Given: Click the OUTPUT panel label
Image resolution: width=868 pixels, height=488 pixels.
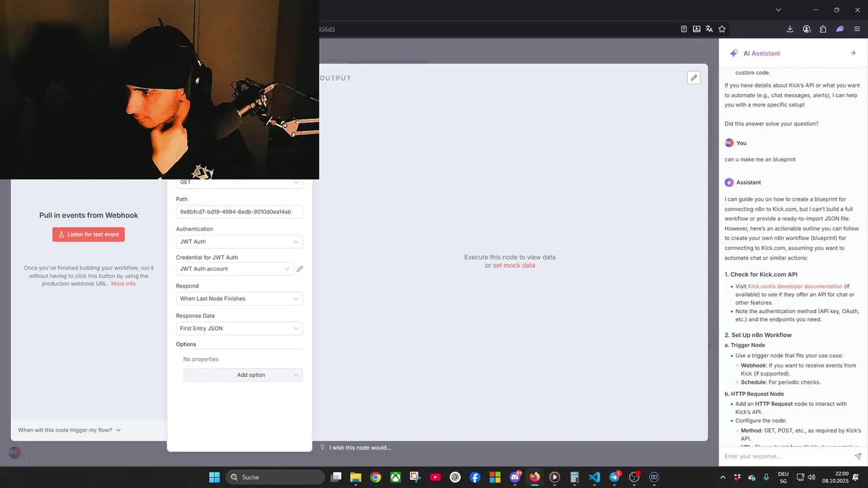Looking at the screenshot, I should coord(335,78).
